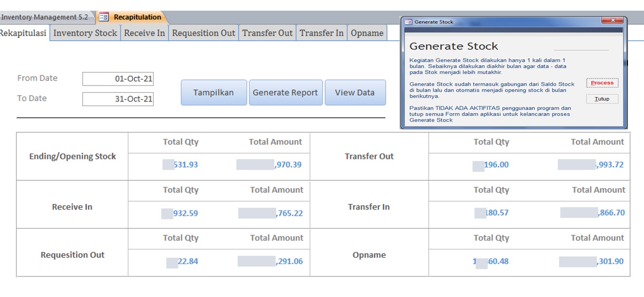
Task: Click the Generate Stock dialog title icon
Action: pos(408,22)
